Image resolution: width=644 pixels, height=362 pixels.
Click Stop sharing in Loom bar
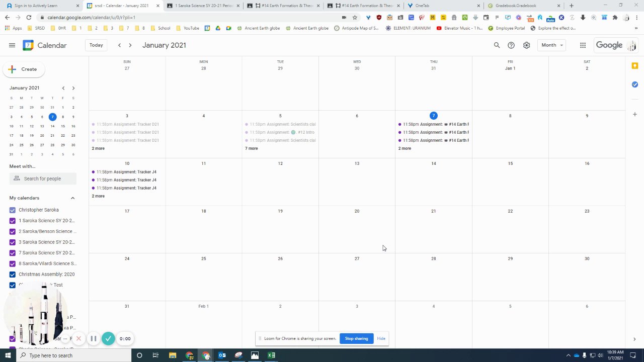pos(356,338)
